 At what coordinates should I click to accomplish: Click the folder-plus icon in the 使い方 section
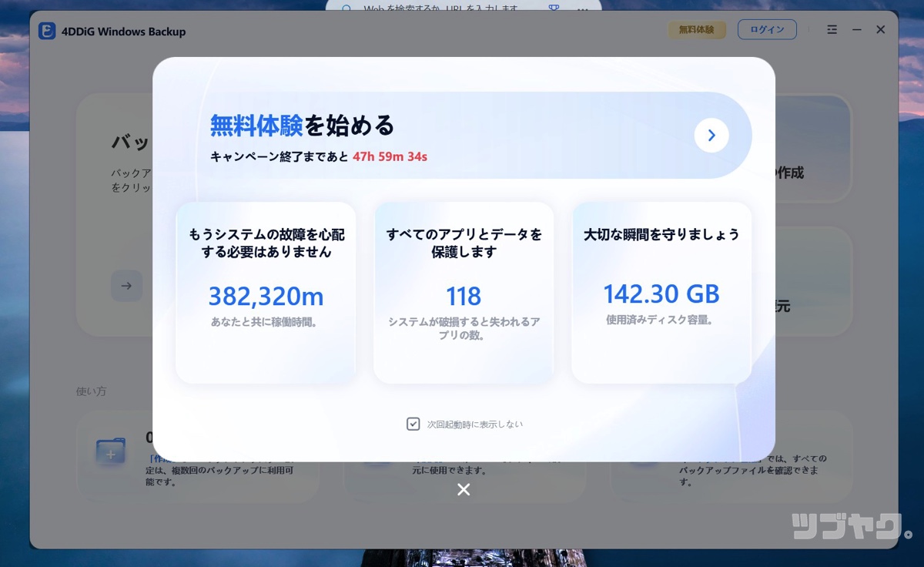tap(111, 451)
